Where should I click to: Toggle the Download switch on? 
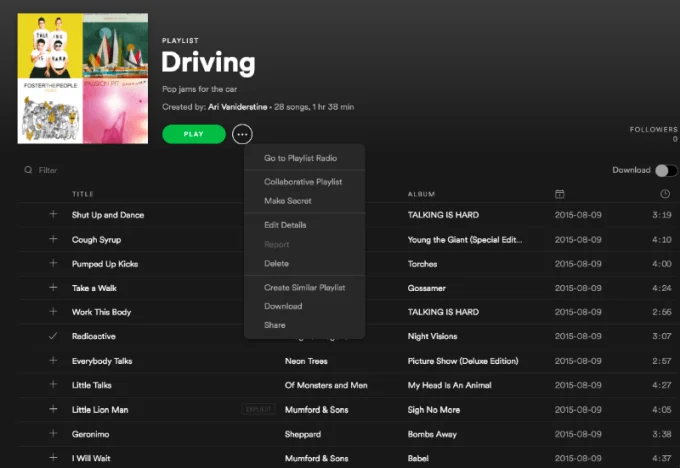[x=666, y=170]
